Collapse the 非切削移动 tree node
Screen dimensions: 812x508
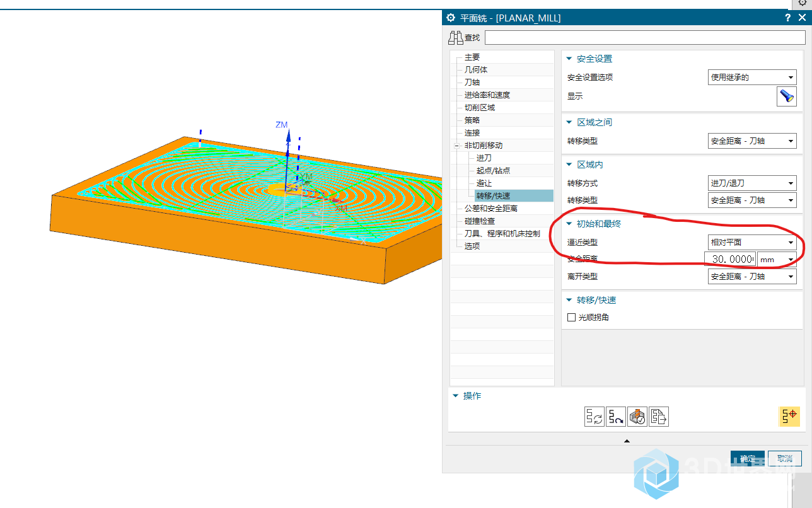tap(457, 146)
